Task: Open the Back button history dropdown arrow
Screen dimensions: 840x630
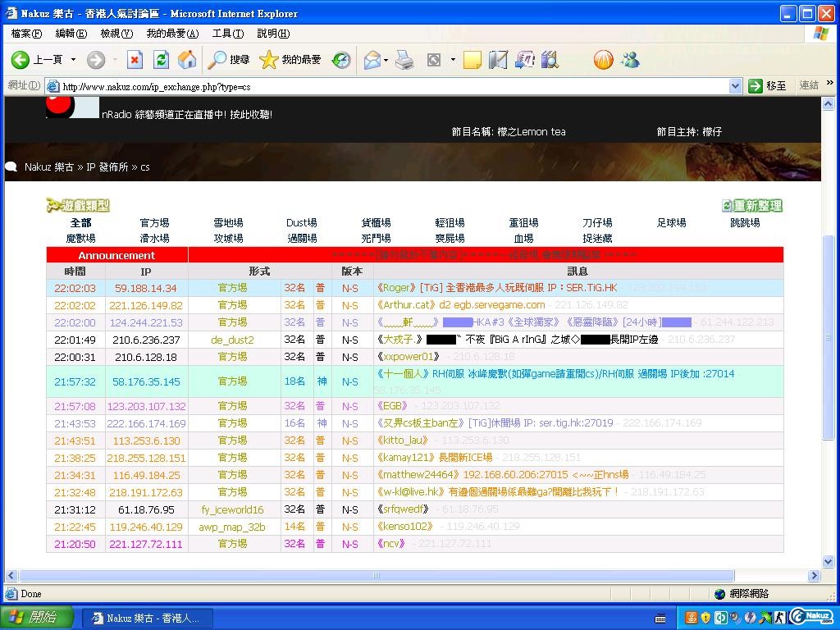Action: [x=73, y=60]
